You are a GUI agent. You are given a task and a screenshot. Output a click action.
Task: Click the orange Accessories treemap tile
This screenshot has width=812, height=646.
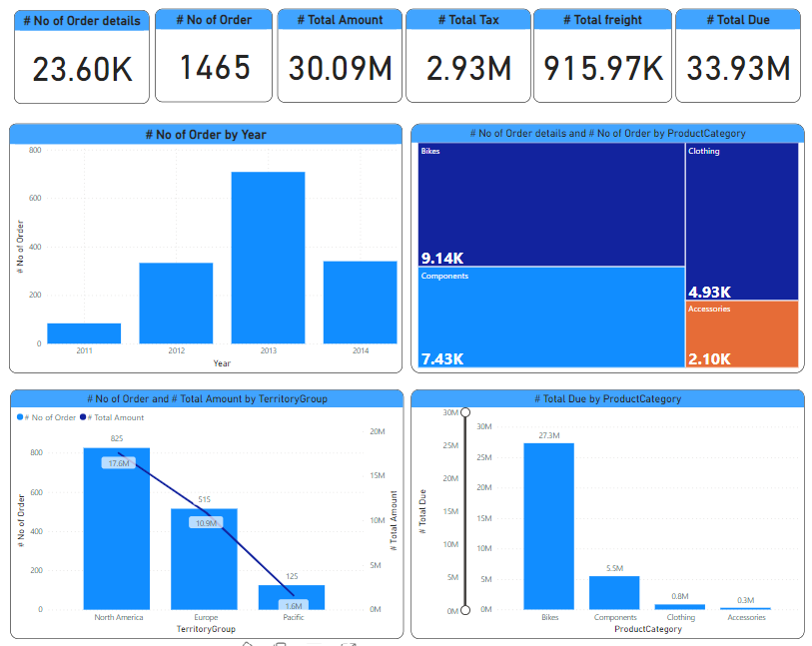point(741,334)
